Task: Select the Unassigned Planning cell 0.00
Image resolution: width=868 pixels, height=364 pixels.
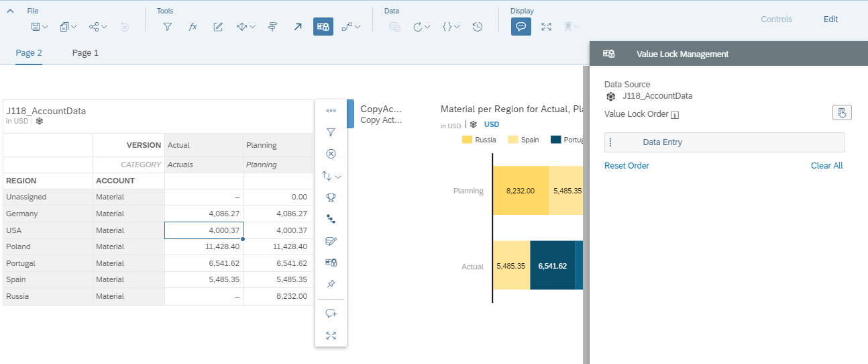Action: click(278, 197)
